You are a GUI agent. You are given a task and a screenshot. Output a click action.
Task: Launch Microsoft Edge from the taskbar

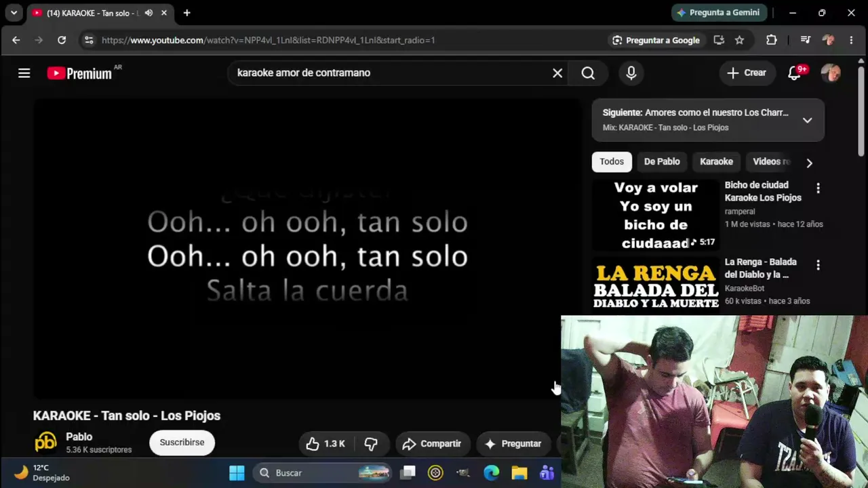click(491, 473)
